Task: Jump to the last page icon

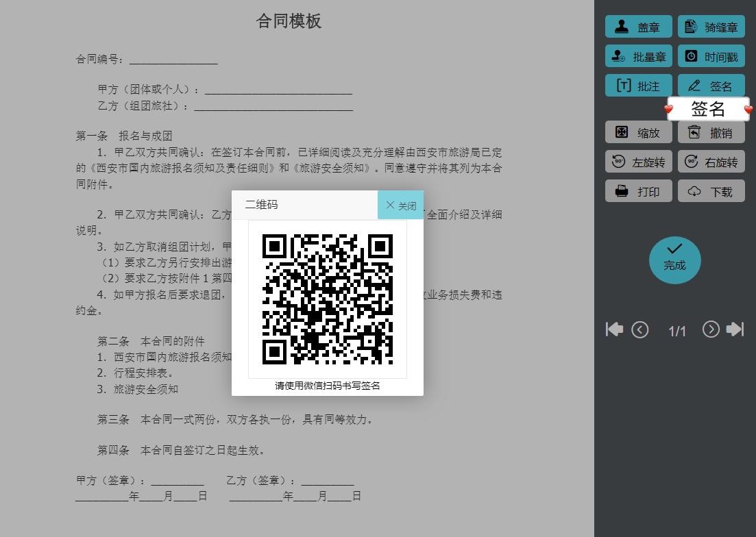Action: (x=735, y=329)
